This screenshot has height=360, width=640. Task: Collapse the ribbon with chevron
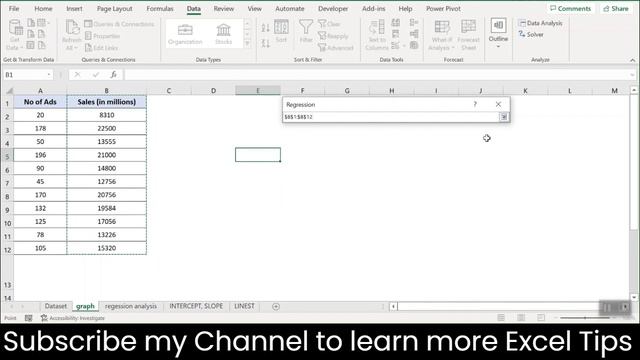click(633, 60)
